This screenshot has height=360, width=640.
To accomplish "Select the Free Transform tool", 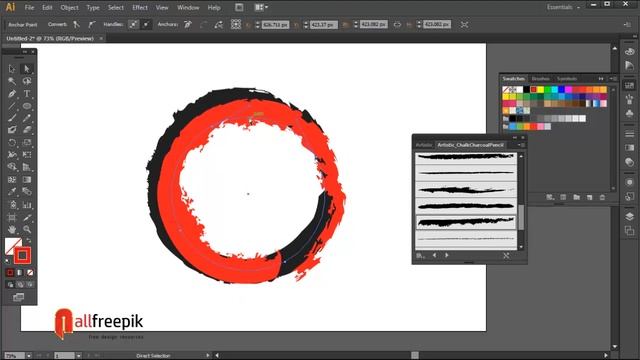I will pyautogui.click(x=27, y=155).
